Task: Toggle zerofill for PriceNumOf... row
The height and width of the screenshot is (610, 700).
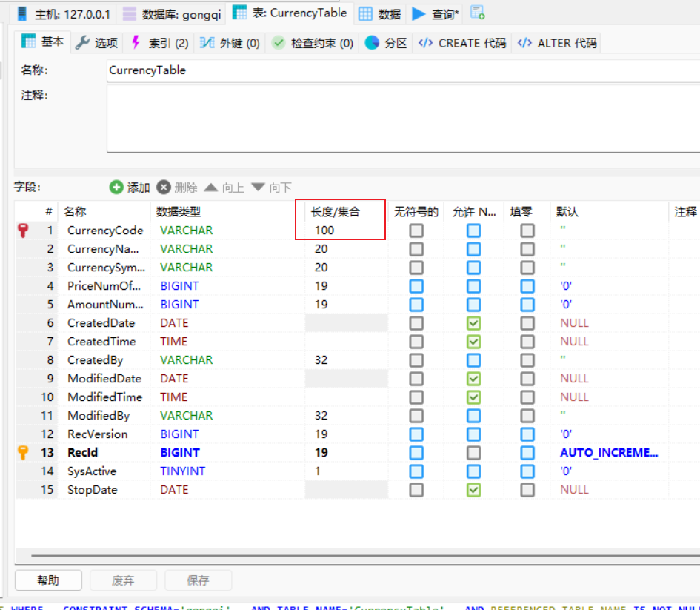Action: pos(527,286)
